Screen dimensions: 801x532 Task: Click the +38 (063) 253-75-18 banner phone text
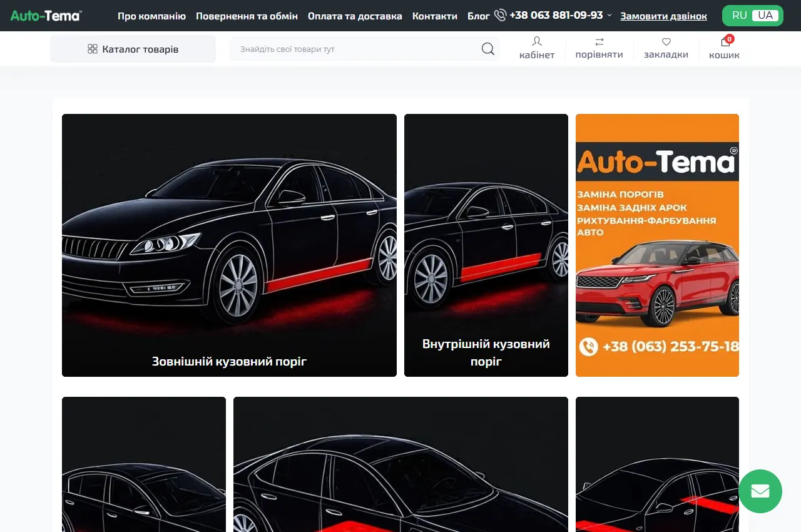(670, 347)
